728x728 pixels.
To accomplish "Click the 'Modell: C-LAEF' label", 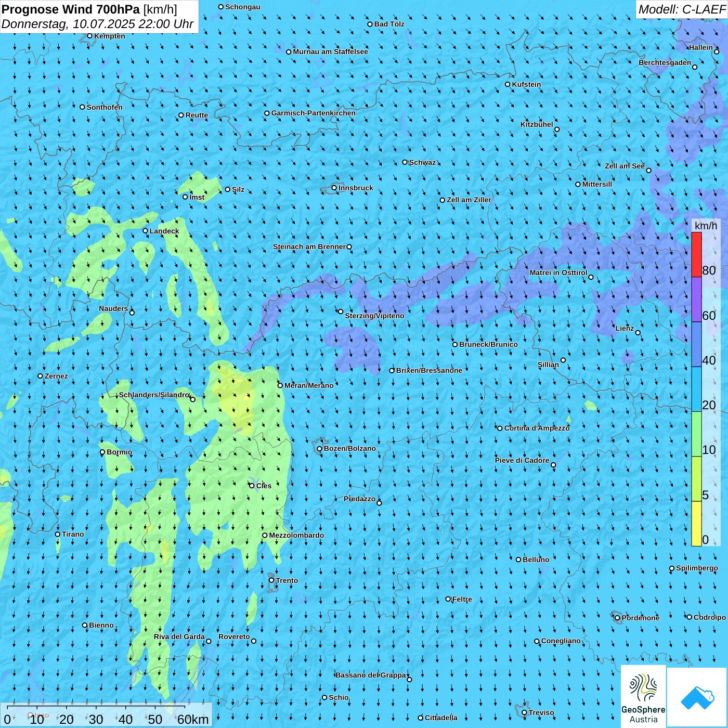I will 682,9.
